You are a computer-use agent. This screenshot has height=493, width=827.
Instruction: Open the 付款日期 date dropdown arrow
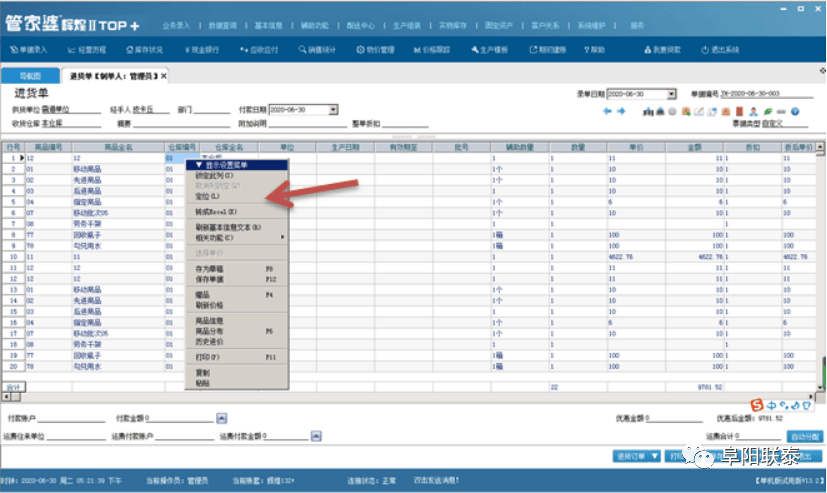click(x=333, y=110)
